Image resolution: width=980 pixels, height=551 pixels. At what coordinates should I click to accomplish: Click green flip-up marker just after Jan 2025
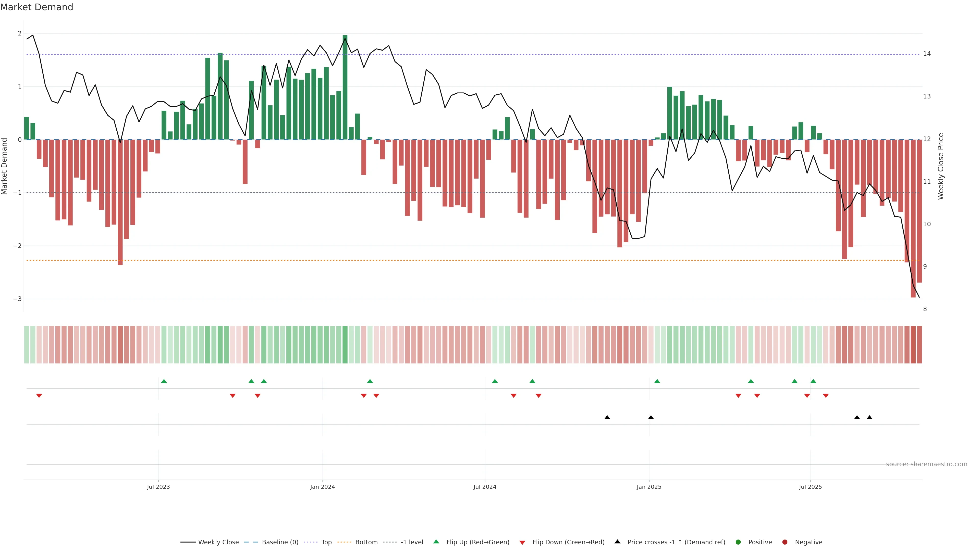657,381
